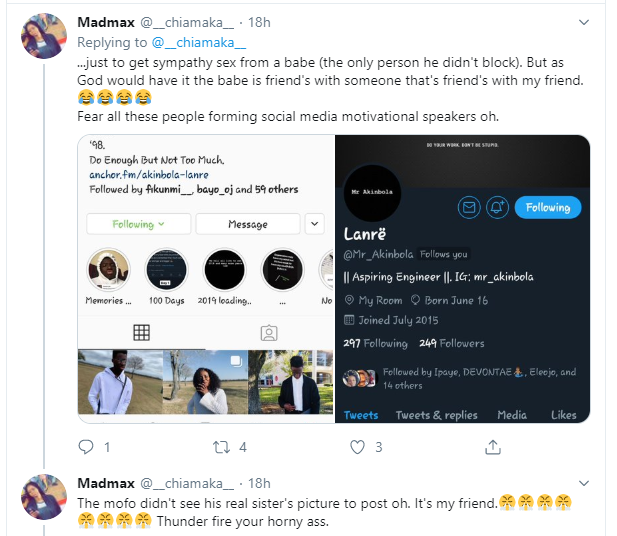The width and height of the screenshot is (617, 536).
Task: Switch to the Media tab
Action: (512, 415)
